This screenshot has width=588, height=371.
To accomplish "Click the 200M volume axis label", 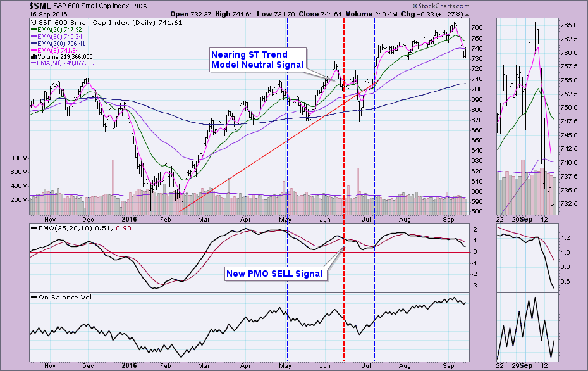I will [20, 200].
